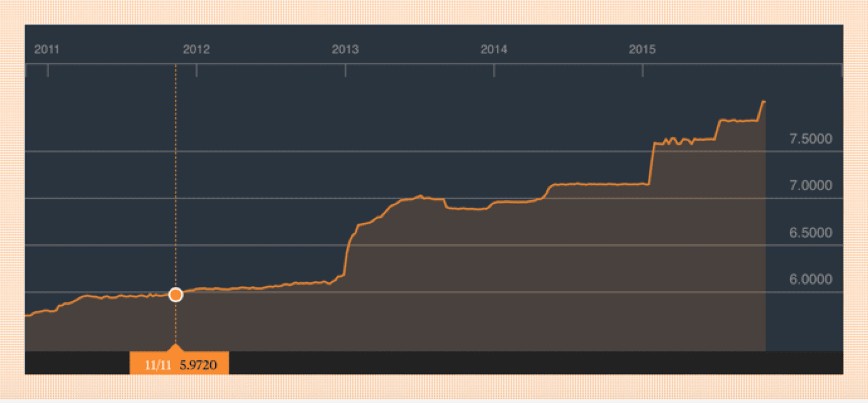This screenshot has width=868, height=403.
Task: Click the tick mark below the 2014 label
Action: [494, 71]
